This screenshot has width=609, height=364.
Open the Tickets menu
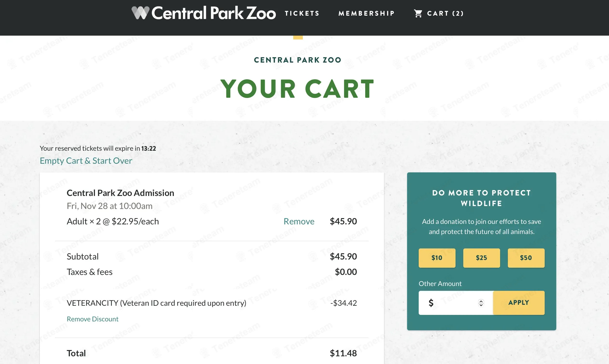click(x=302, y=13)
